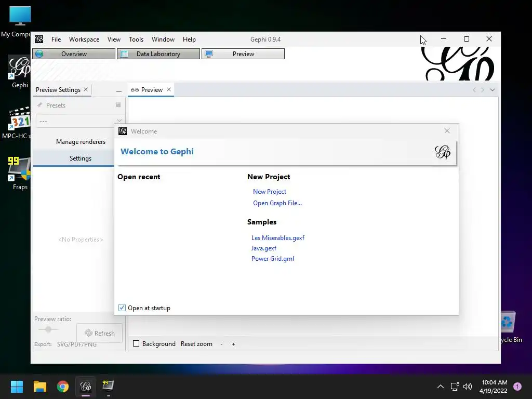Click the New Project link
532x399 pixels.
270,192
